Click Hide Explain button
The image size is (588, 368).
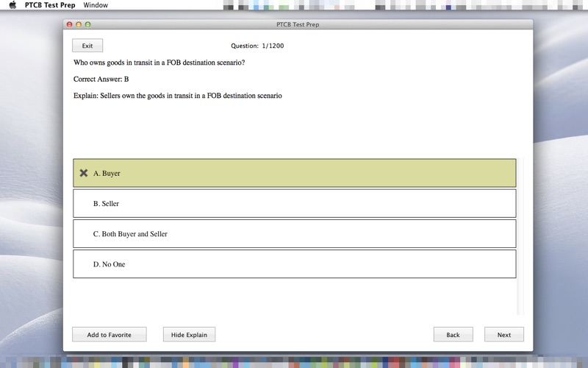(189, 335)
